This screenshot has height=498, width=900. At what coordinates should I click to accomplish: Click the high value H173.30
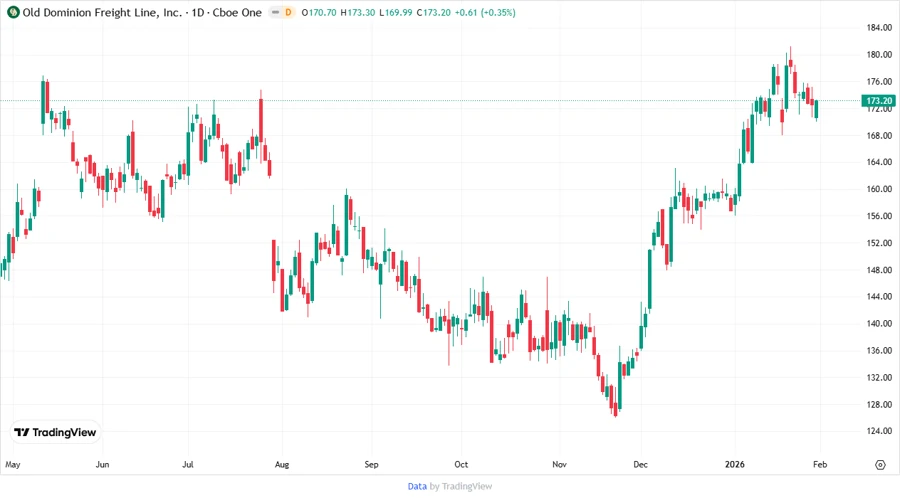click(358, 12)
